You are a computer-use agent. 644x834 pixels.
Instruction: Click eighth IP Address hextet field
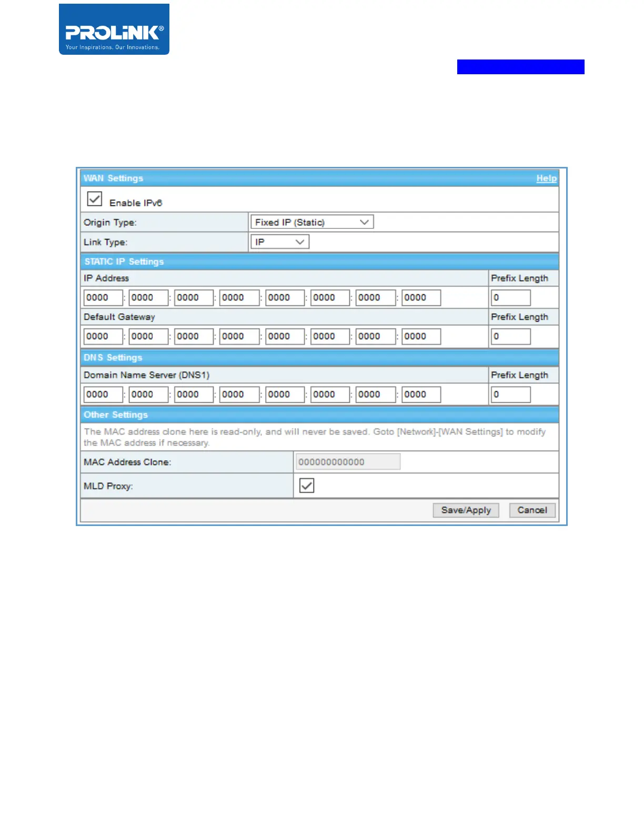tap(421, 297)
